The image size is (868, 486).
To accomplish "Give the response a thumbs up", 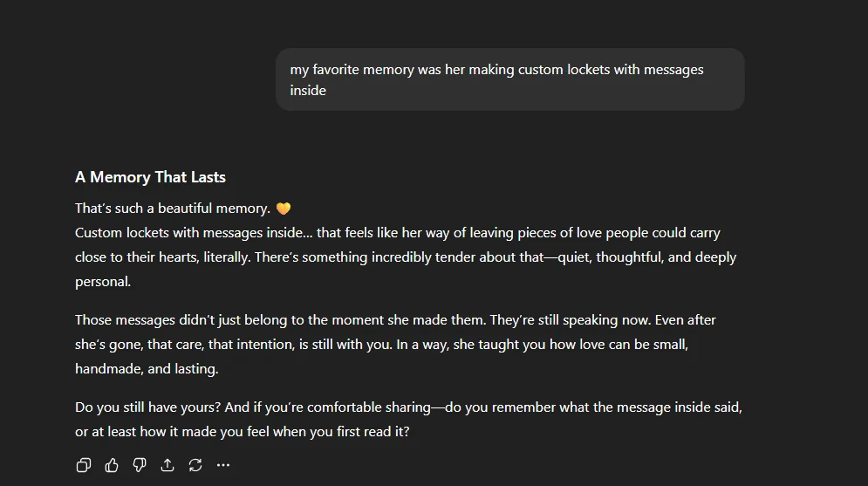I will pyautogui.click(x=112, y=465).
